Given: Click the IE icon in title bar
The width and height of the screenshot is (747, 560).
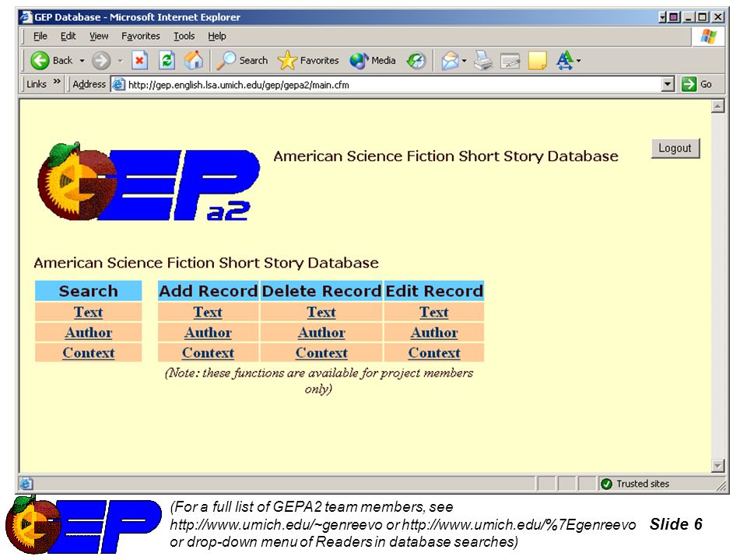Looking at the screenshot, I should [x=26, y=17].
